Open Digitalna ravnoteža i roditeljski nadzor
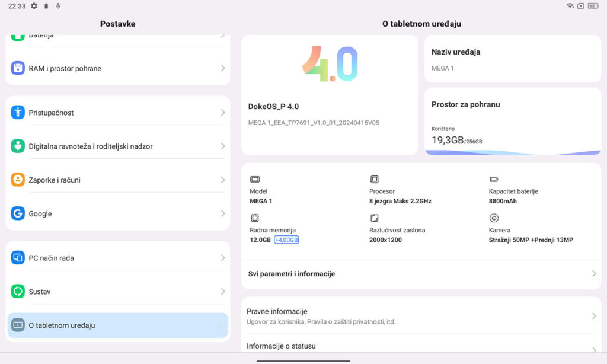The height and width of the screenshot is (364, 607). (117, 146)
